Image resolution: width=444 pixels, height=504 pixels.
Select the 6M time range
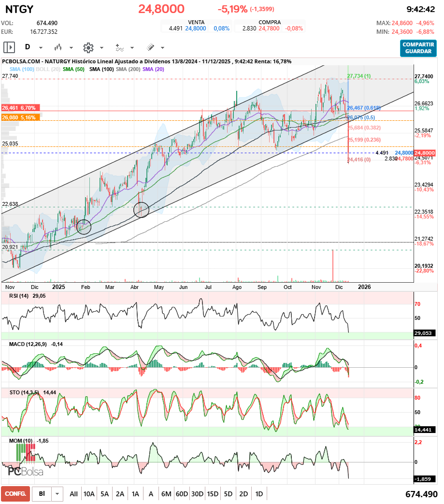coord(166,494)
